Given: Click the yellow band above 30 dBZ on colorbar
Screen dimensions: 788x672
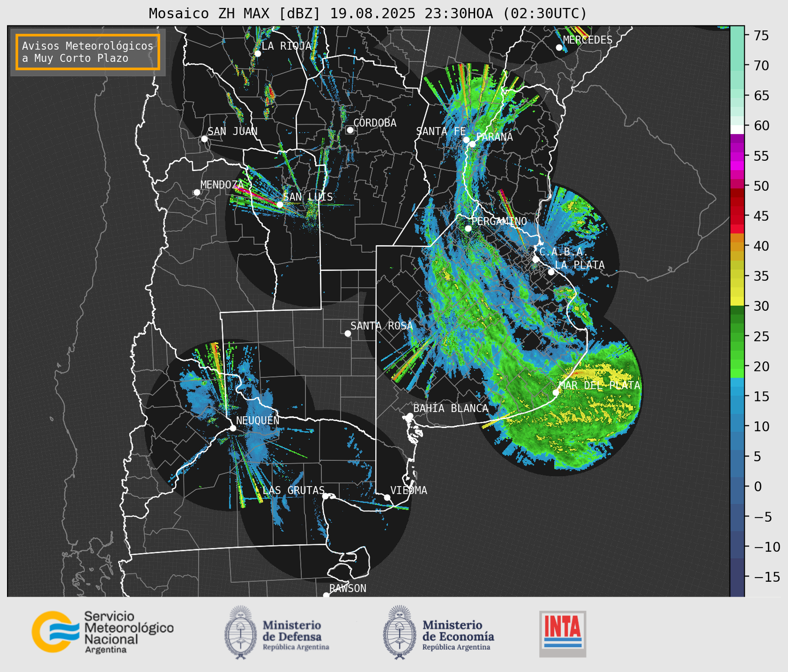Looking at the screenshot, I should click(737, 301).
